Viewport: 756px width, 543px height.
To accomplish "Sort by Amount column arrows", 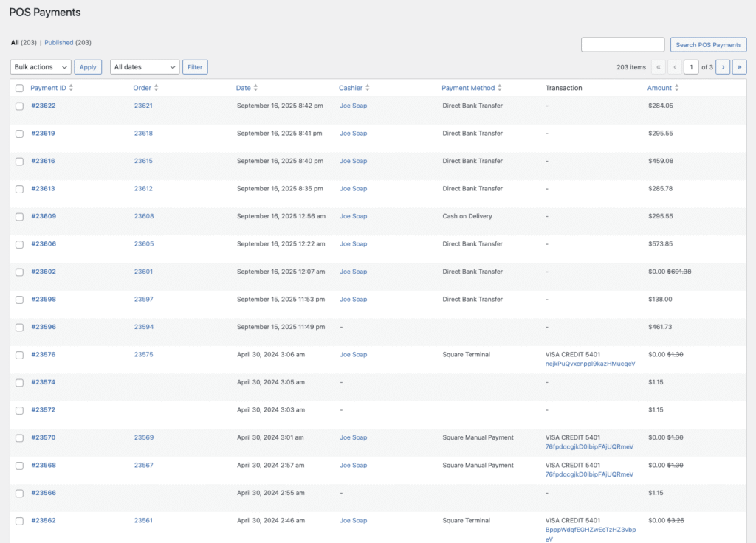I will 677,88.
